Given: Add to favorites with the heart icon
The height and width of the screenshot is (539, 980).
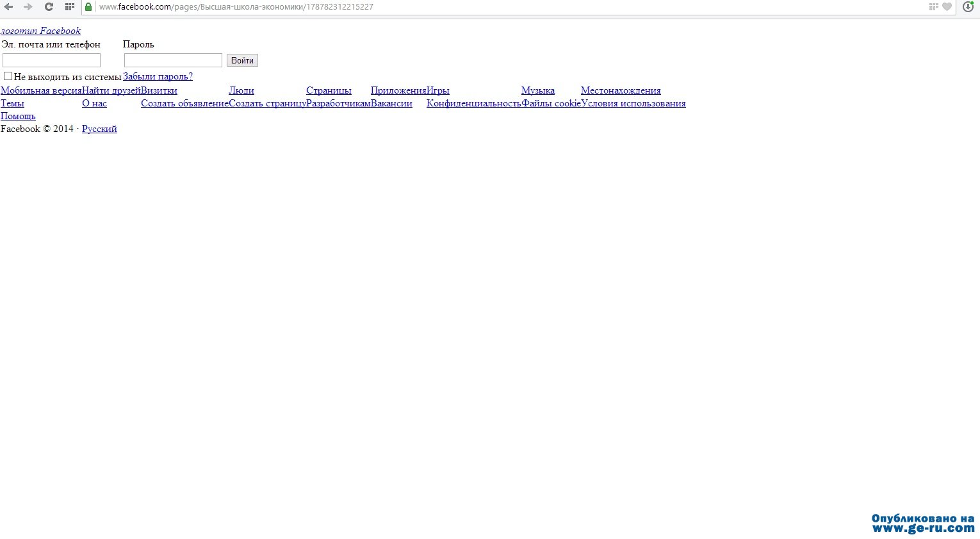Looking at the screenshot, I should tap(947, 7).
